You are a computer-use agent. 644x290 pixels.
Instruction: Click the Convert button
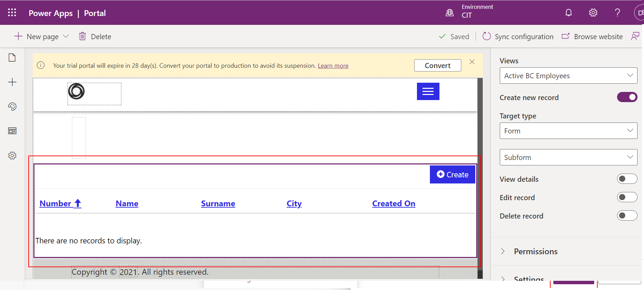click(437, 65)
